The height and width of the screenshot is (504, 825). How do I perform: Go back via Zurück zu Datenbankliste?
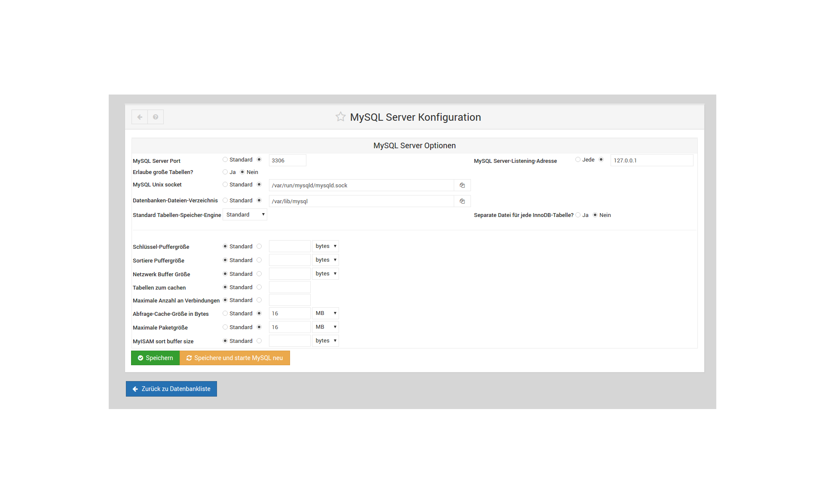point(171,389)
